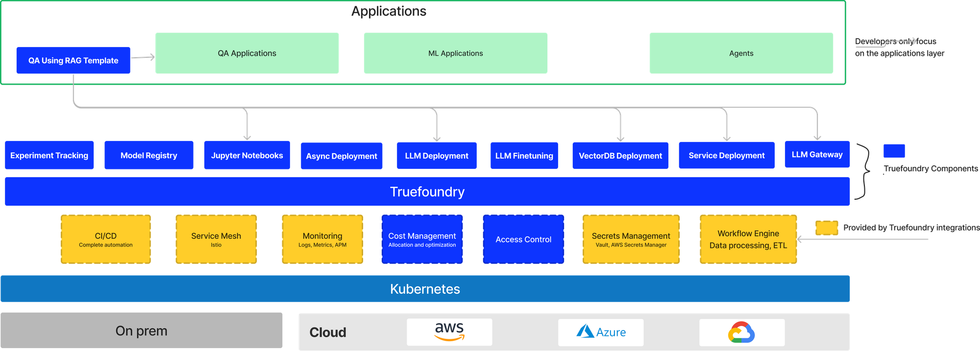Click the Agents block
Viewport: 980px width, 352px height.
pos(741,53)
